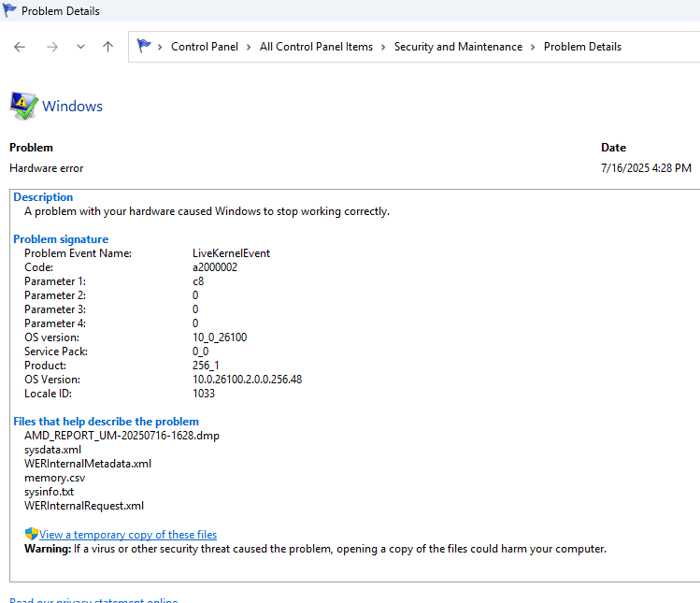Viewport: 700px width, 603px height.
Task: Expand chevron before Problem Details breadcrumb
Action: [x=534, y=47]
